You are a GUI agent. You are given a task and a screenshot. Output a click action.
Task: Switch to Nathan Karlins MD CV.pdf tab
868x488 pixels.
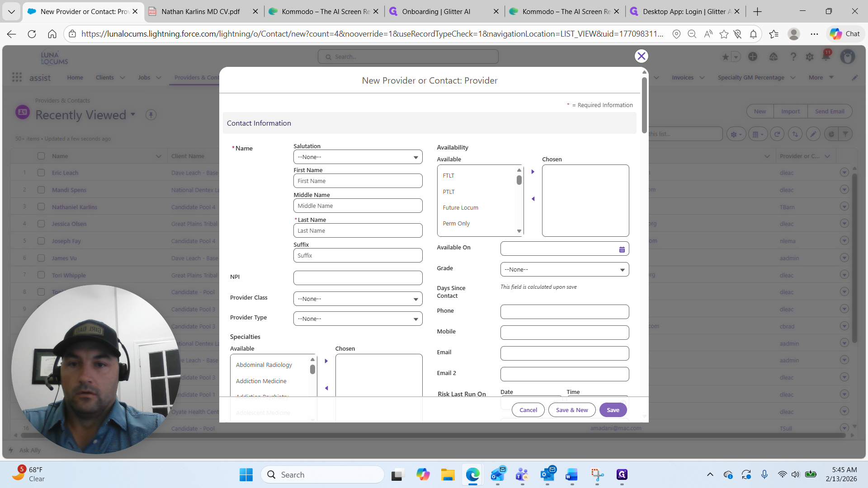pyautogui.click(x=201, y=11)
